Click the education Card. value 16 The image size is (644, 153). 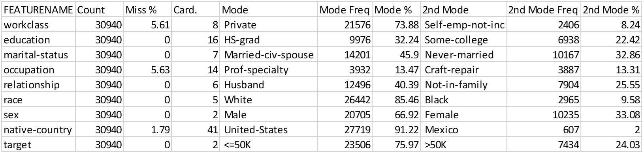click(x=196, y=40)
